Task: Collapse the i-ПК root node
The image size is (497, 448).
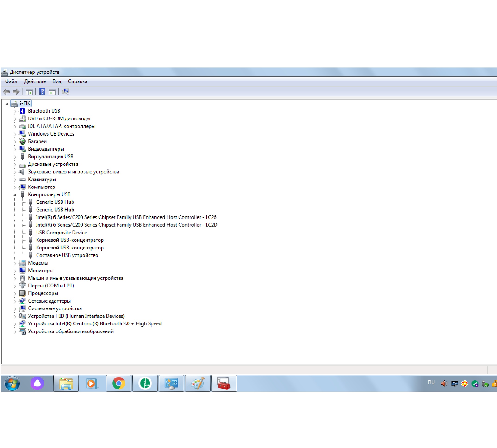Action: [x=7, y=104]
